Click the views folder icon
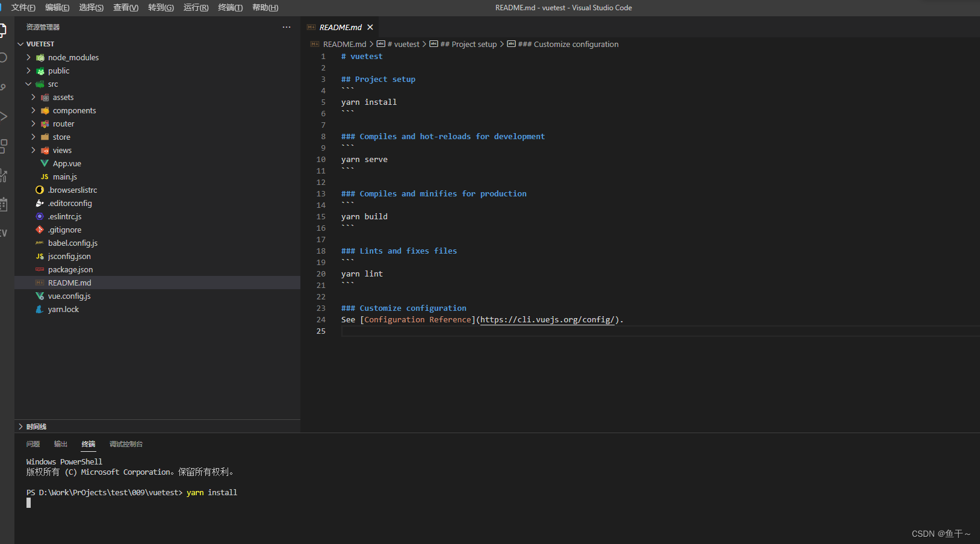The width and height of the screenshot is (980, 544). click(x=45, y=150)
